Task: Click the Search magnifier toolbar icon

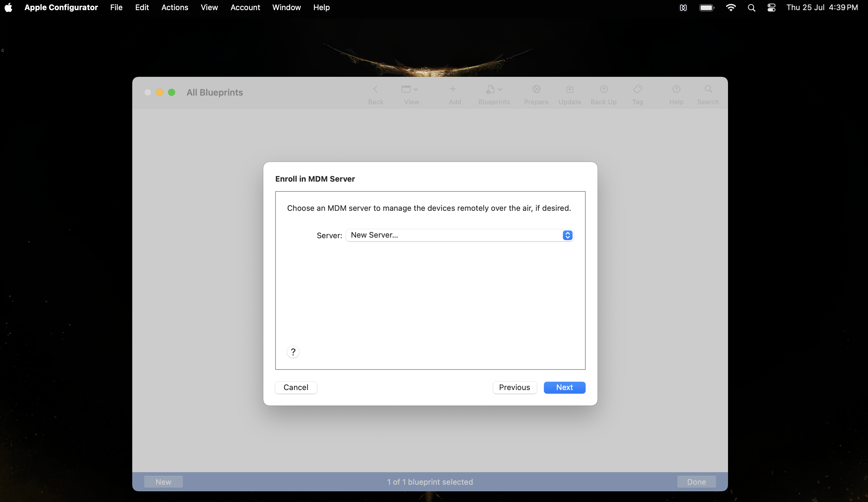Action: tap(708, 90)
